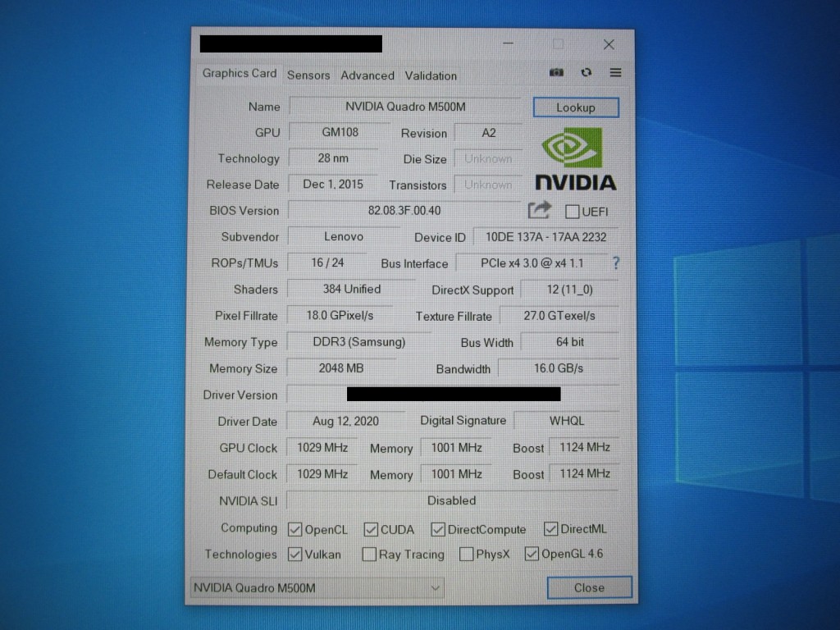Viewport: 840px width, 630px height.
Task: Click the Bus Interface field PCIe x4 3.0
Action: point(532,263)
